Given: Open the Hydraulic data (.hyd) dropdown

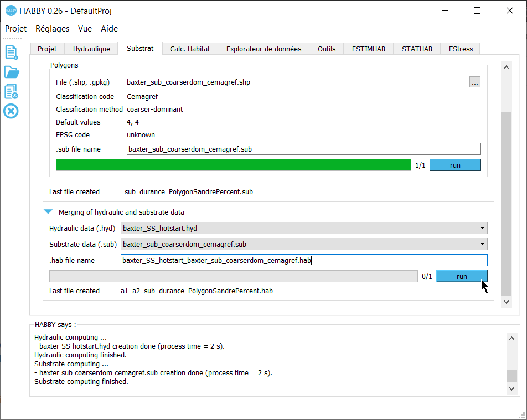Looking at the screenshot, I should 304,228.
